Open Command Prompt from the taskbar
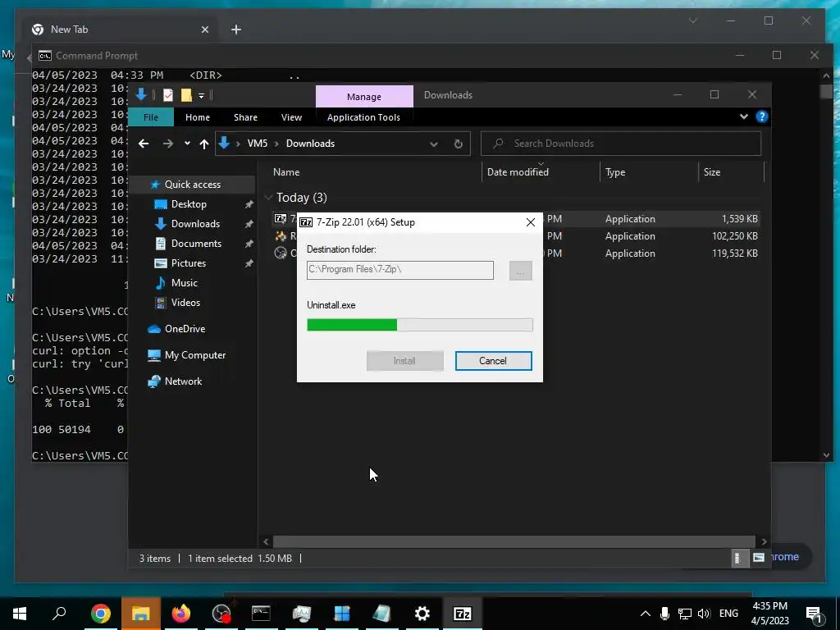Image resolution: width=840 pixels, height=630 pixels. tap(261, 614)
